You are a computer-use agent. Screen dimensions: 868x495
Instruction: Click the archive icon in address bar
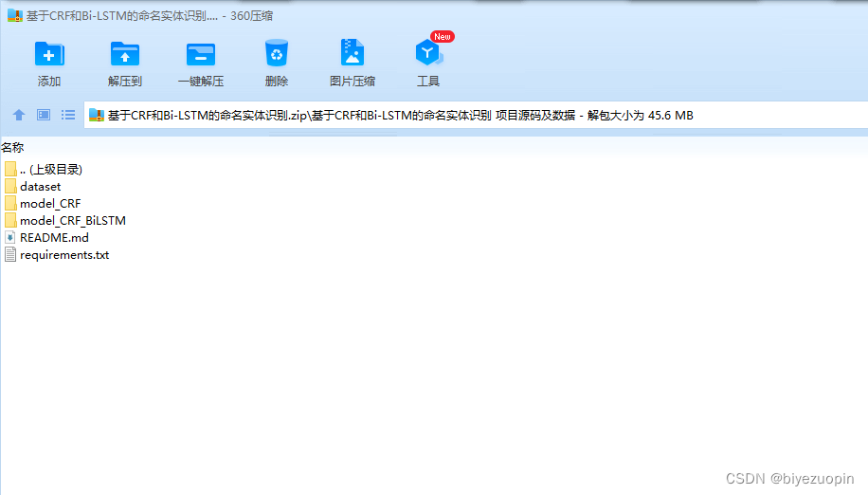coord(97,115)
